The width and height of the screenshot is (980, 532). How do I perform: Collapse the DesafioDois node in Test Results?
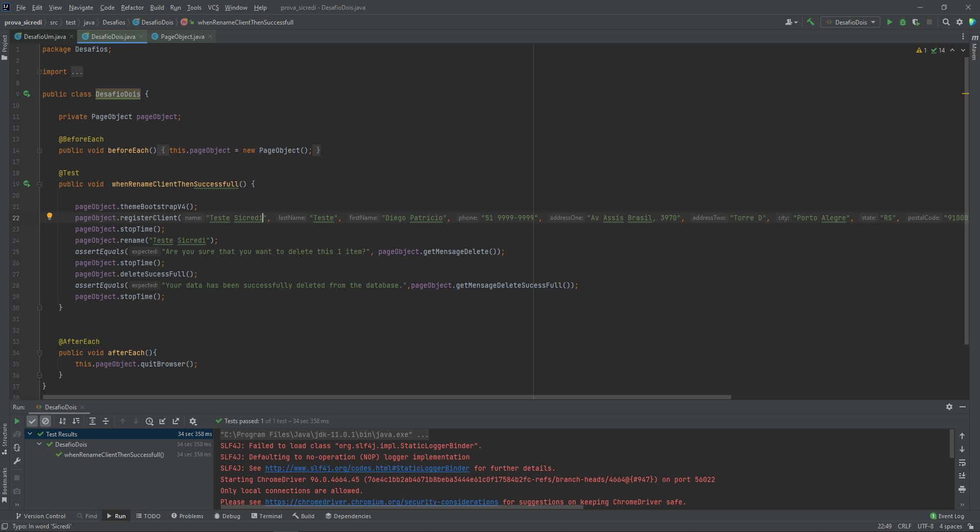39,444
